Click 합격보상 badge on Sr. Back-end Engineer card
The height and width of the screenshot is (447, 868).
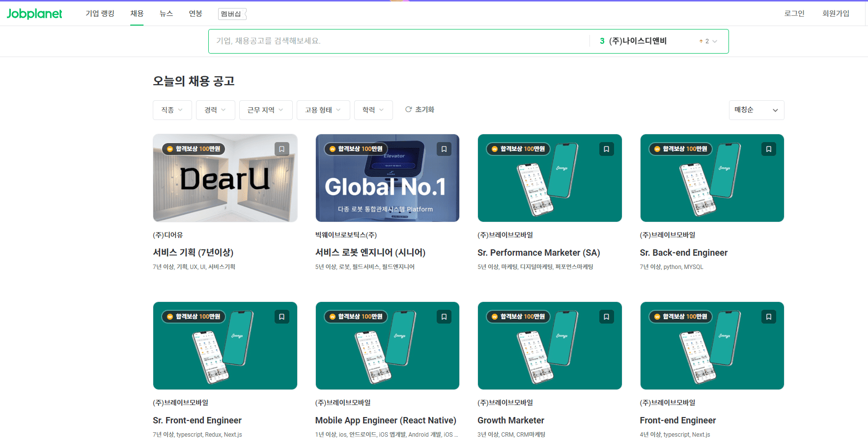point(680,149)
